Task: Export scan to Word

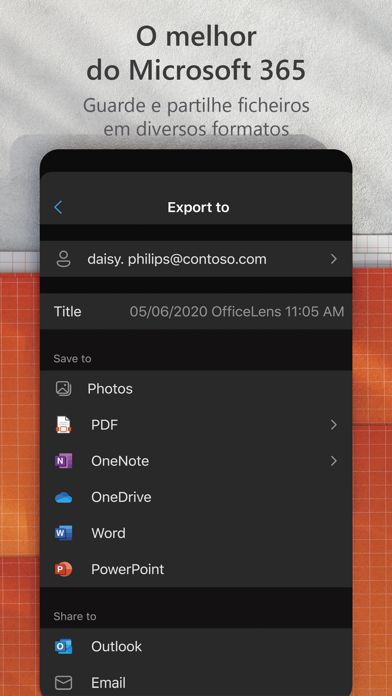Action: click(x=196, y=533)
